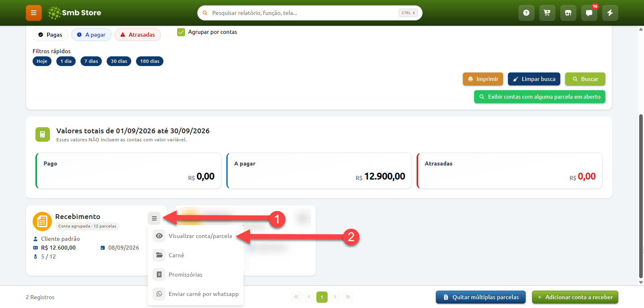Go to the next page arrow
The width and height of the screenshot is (644, 308).
[x=335, y=297]
